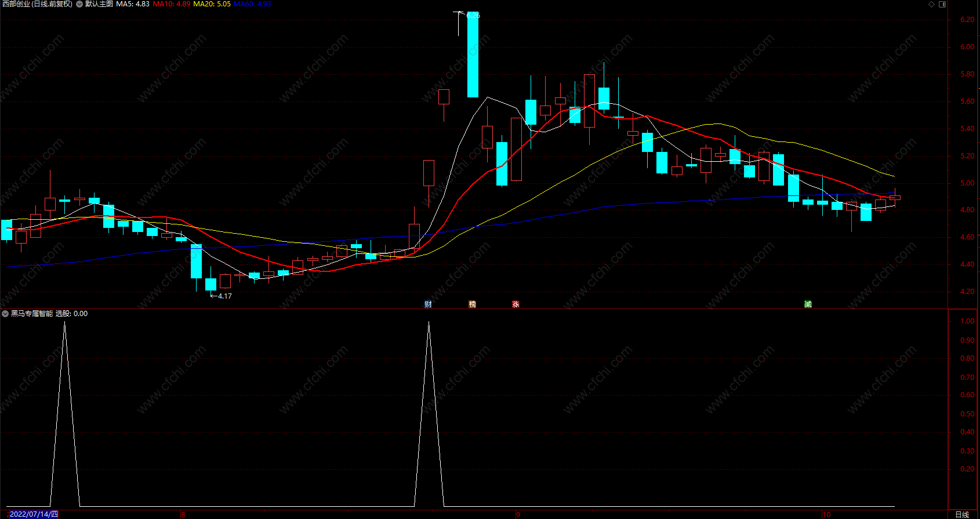Expand the 黑马专属智能 indicator dropdown arrow
This screenshot has width=980, height=519.
[x=5, y=314]
